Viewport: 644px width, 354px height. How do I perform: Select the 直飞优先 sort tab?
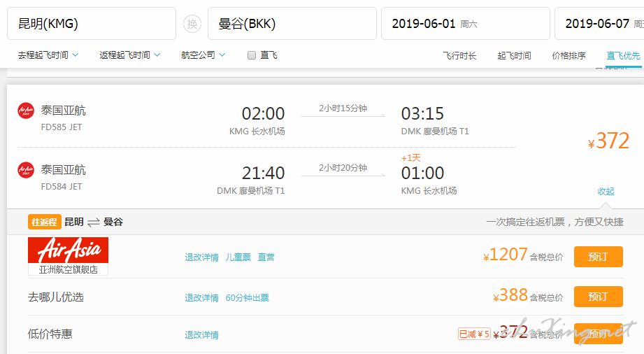click(x=624, y=55)
